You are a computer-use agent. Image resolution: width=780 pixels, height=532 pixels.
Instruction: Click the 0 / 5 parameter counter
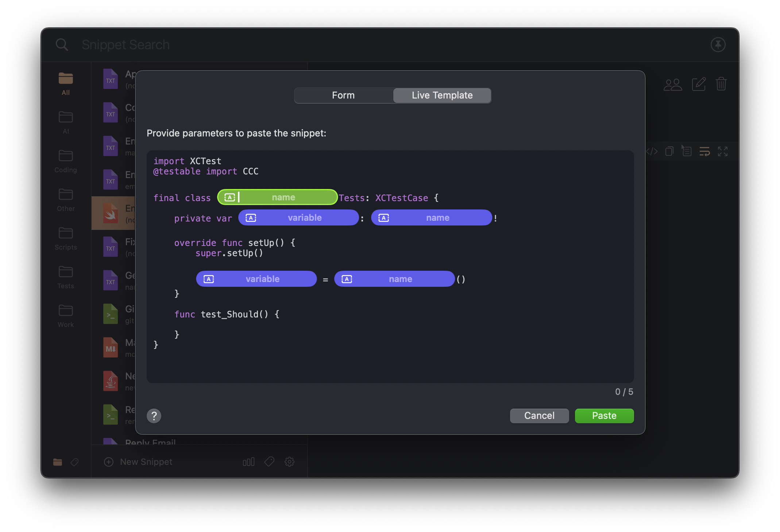pos(624,392)
